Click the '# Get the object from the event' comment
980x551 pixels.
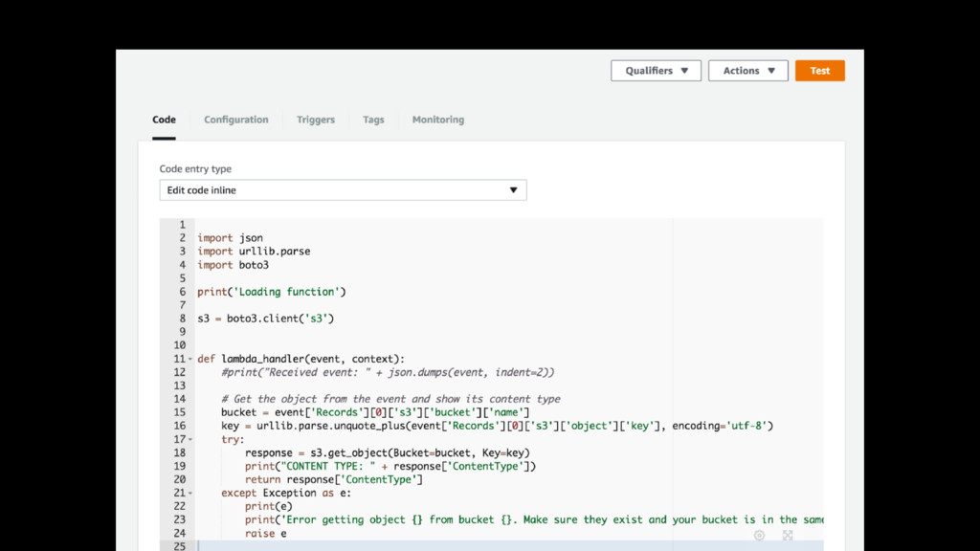[x=390, y=399]
